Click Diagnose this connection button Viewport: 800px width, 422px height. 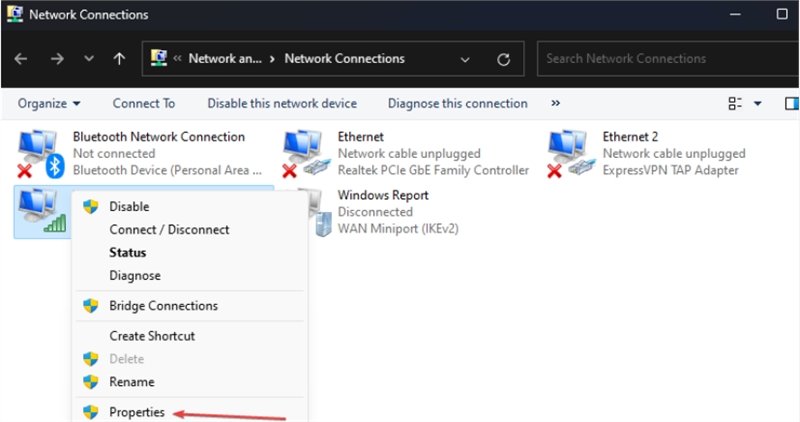[x=457, y=103]
